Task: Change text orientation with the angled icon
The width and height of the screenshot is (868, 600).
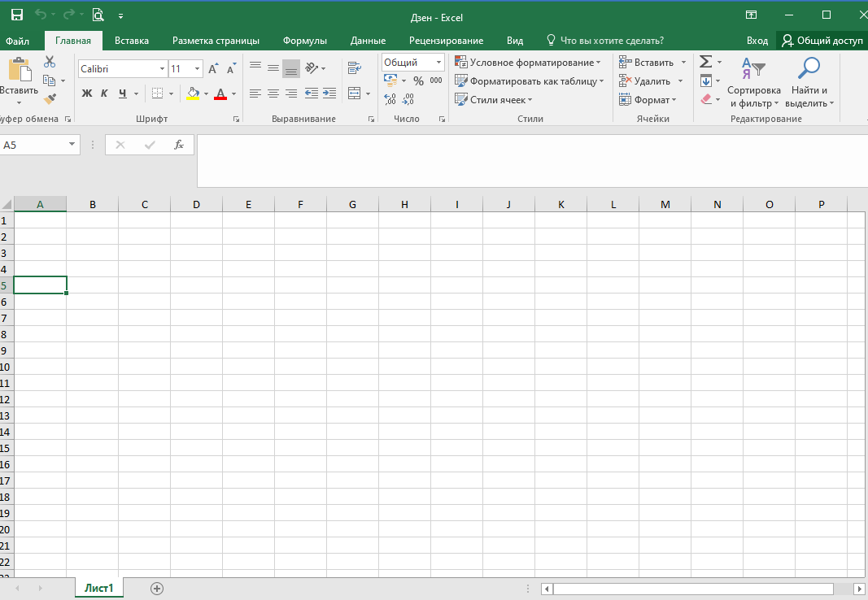Action: coord(312,68)
